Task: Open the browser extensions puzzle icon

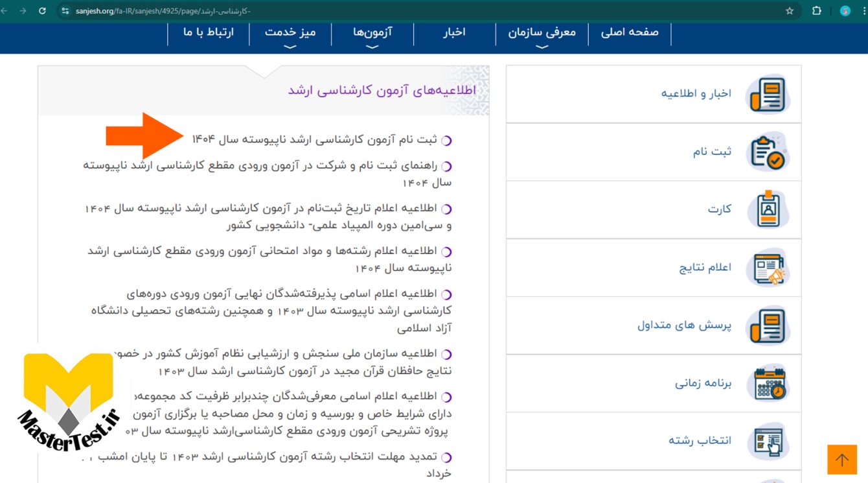Action: [x=817, y=11]
